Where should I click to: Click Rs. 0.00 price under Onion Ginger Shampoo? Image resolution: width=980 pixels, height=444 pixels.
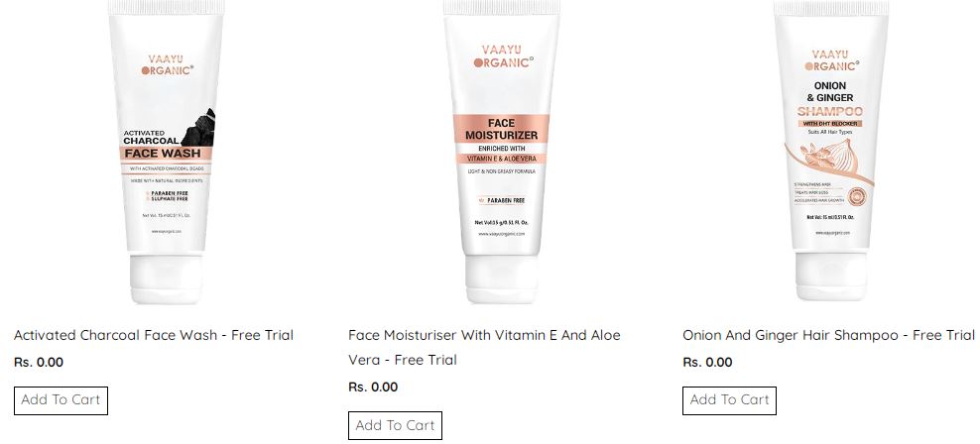707,362
